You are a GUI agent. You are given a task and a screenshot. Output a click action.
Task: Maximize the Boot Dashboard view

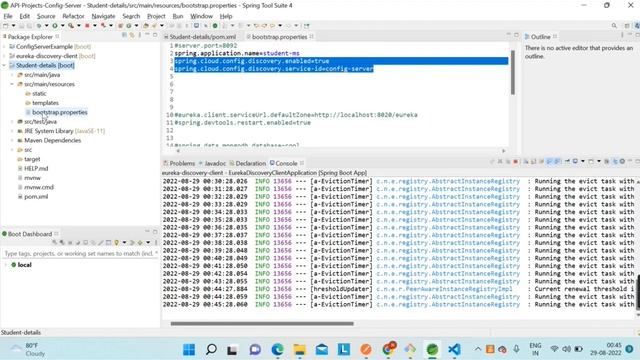click(x=155, y=232)
